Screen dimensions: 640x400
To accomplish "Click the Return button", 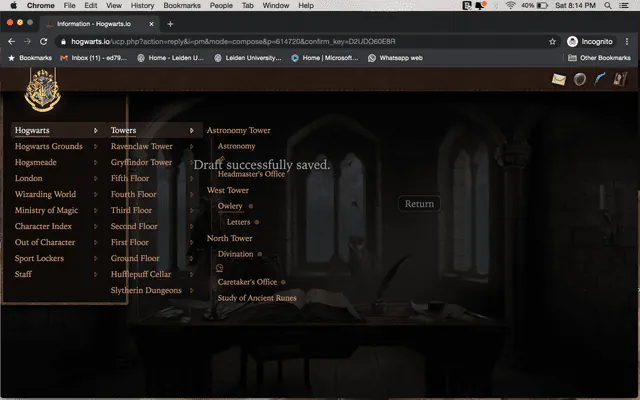I will (x=419, y=204).
